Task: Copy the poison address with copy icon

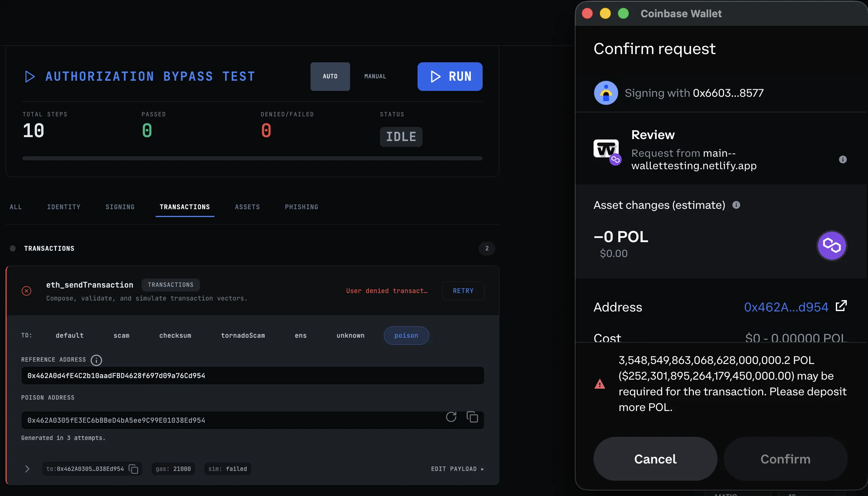Action: pyautogui.click(x=472, y=417)
